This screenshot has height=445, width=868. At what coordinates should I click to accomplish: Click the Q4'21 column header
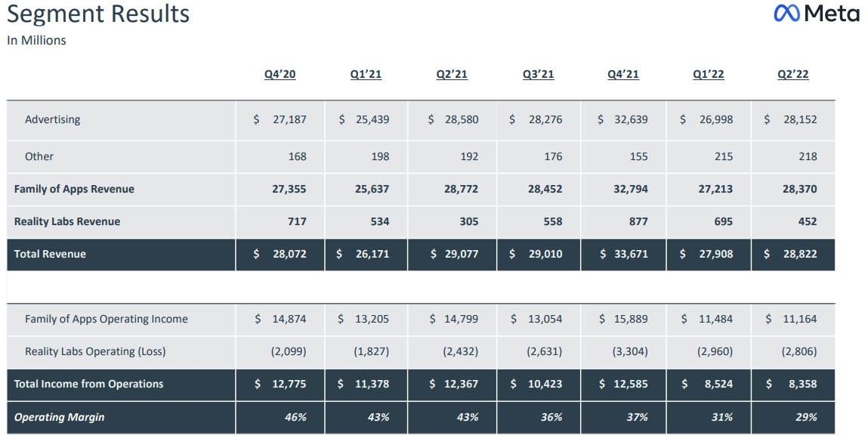pyautogui.click(x=623, y=74)
